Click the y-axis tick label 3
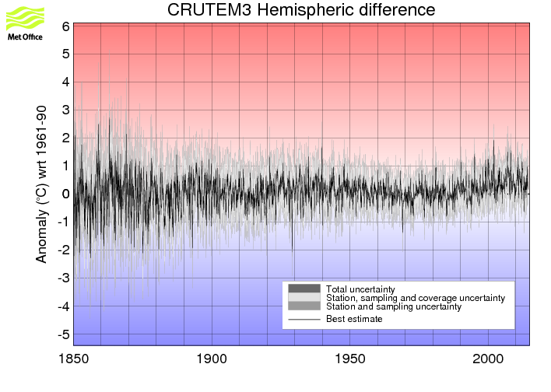 pos(65,110)
